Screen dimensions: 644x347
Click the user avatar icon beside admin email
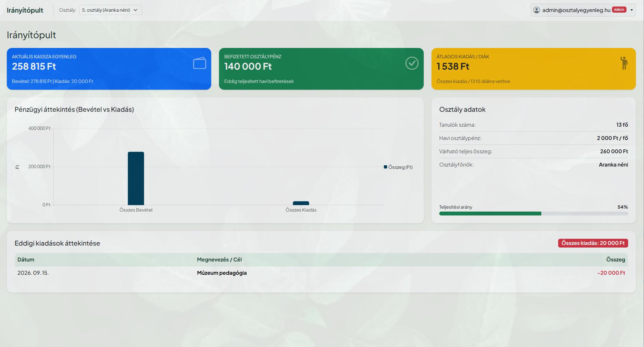(536, 10)
